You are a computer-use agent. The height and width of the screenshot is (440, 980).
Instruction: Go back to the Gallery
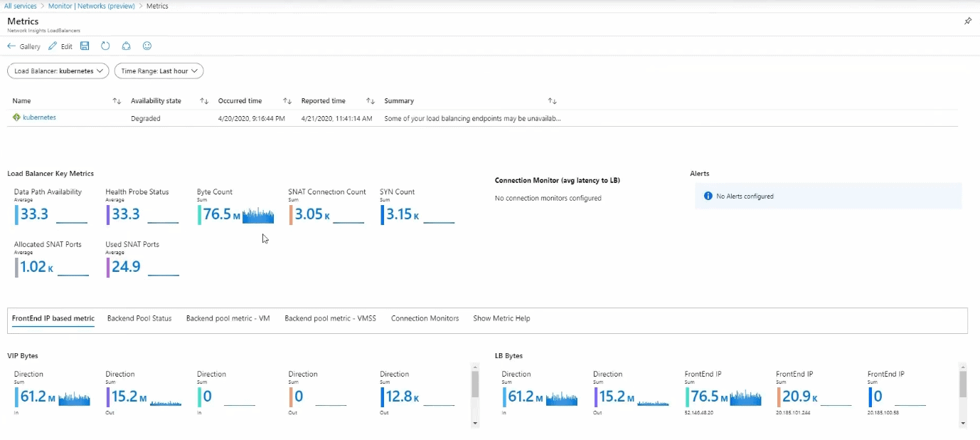click(24, 46)
